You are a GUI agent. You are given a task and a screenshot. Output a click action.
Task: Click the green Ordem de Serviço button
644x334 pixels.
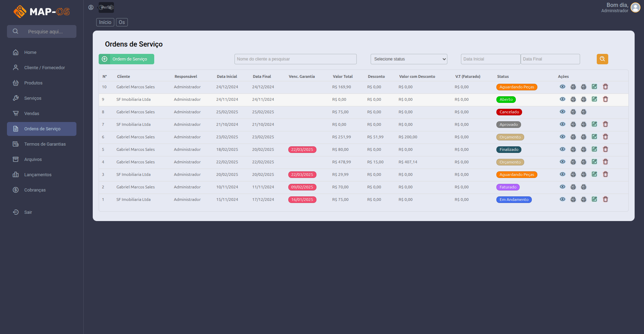pos(126,59)
